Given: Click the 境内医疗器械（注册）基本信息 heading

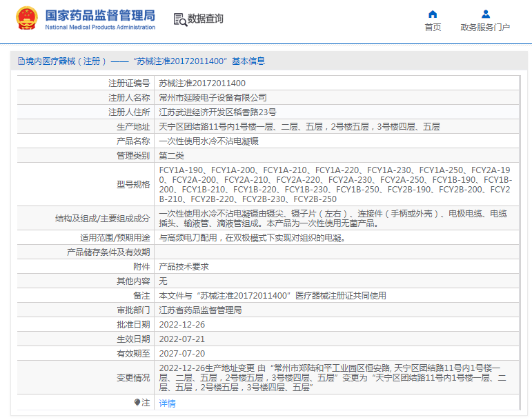Looking at the screenshot, I should tap(141, 61).
